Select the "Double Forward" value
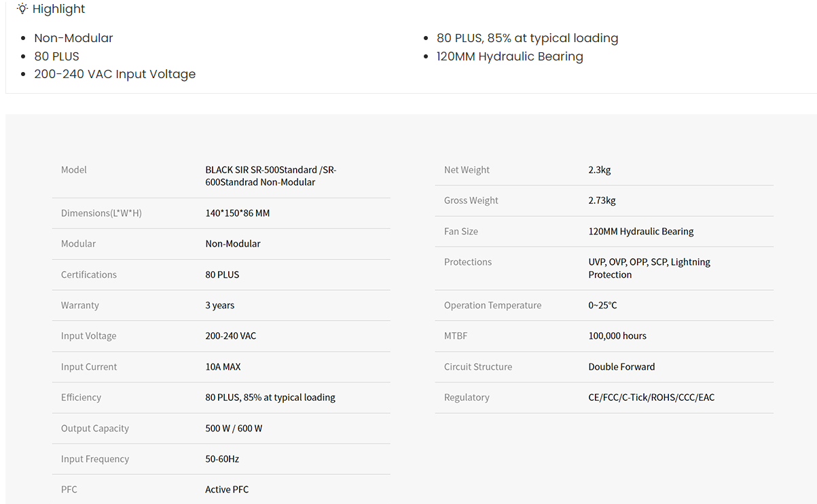Screen dimensions: 817x504 [x=622, y=367]
